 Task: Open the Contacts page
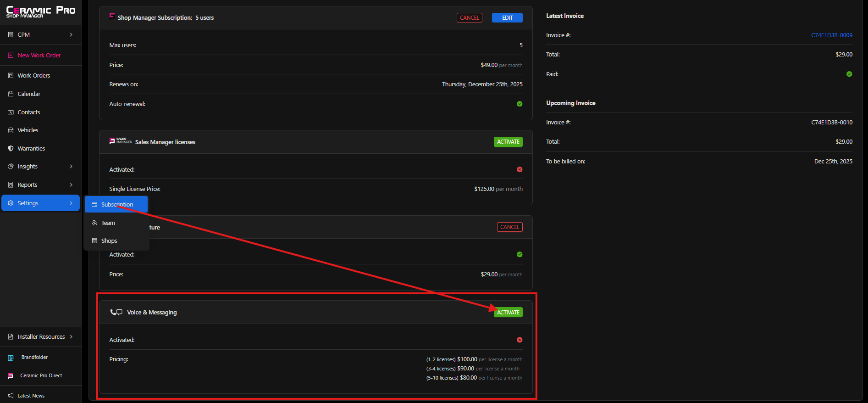pyautogui.click(x=41, y=112)
